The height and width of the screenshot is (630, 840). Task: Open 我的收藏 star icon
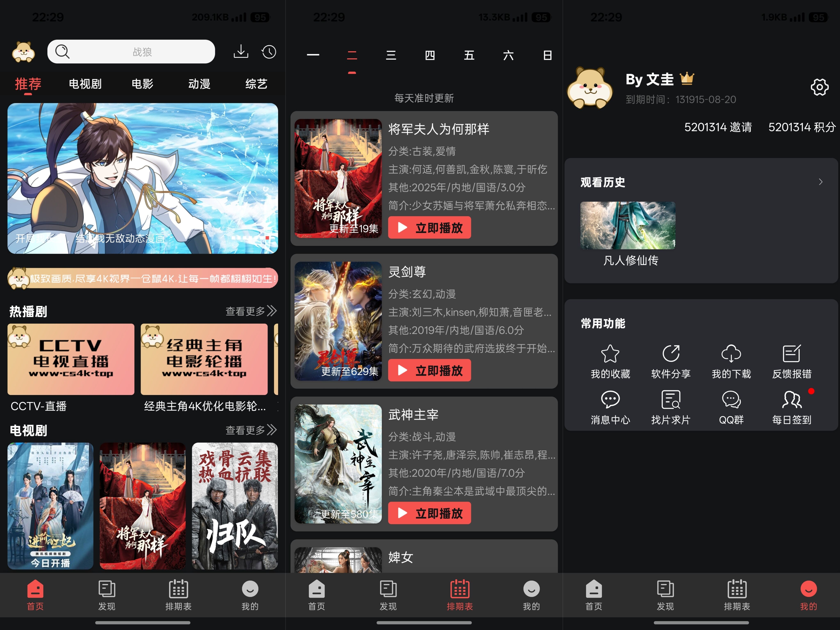click(610, 354)
